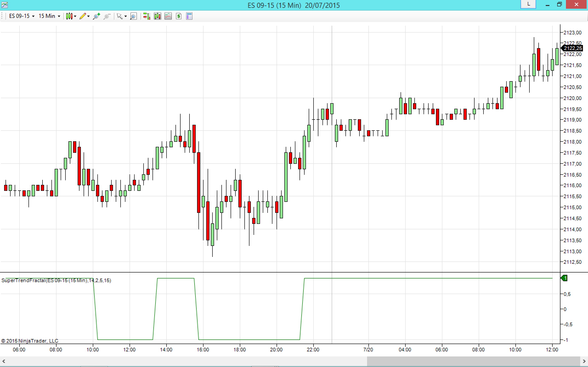Open the Strategies dollar sign icon
Viewport: 588px width, 367px height.
click(179, 16)
